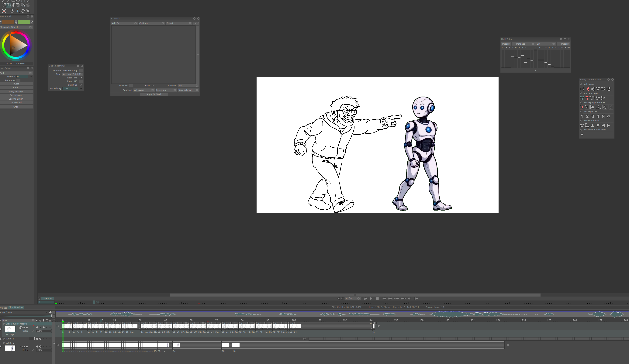Set exposure to 2 in Handy Custom Panel
The height and width of the screenshot is (364, 629).
pos(587,116)
